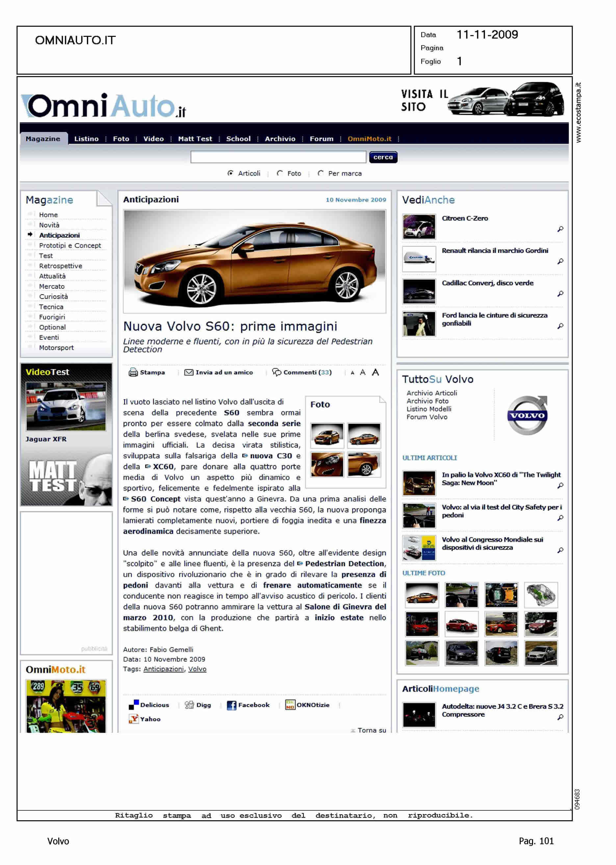616x865 pixels.
Task: Share article on Facebook icon
Action: [x=231, y=705]
